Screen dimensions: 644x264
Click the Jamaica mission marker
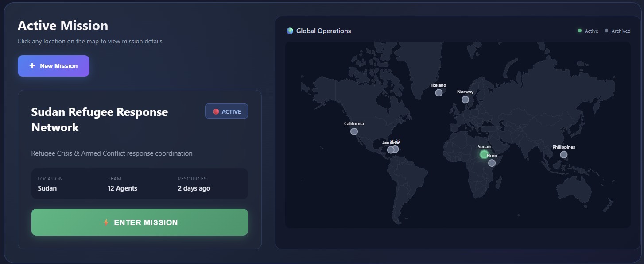[x=389, y=149]
